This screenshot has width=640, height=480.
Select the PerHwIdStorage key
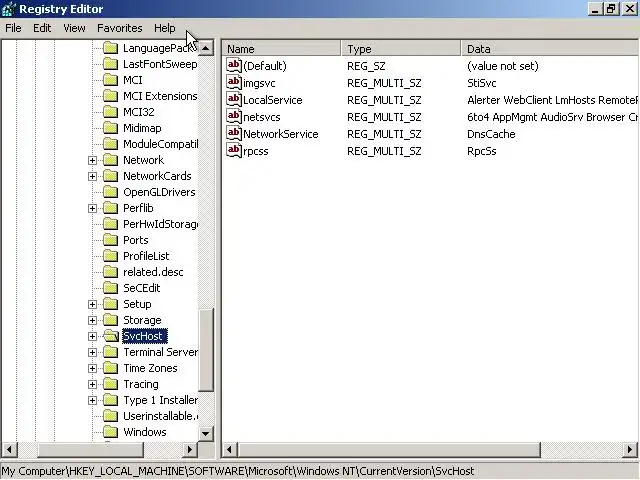tap(160, 224)
